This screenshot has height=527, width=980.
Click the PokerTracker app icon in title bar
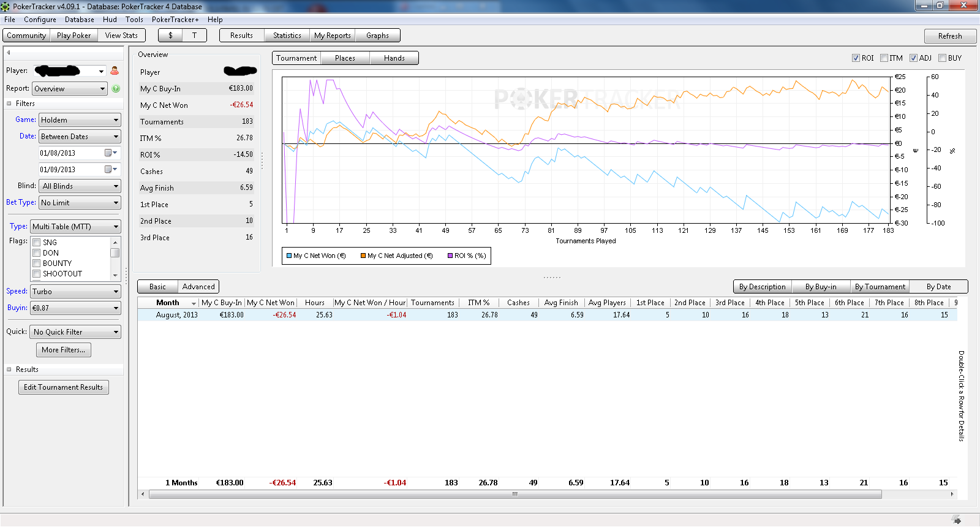click(x=6, y=6)
